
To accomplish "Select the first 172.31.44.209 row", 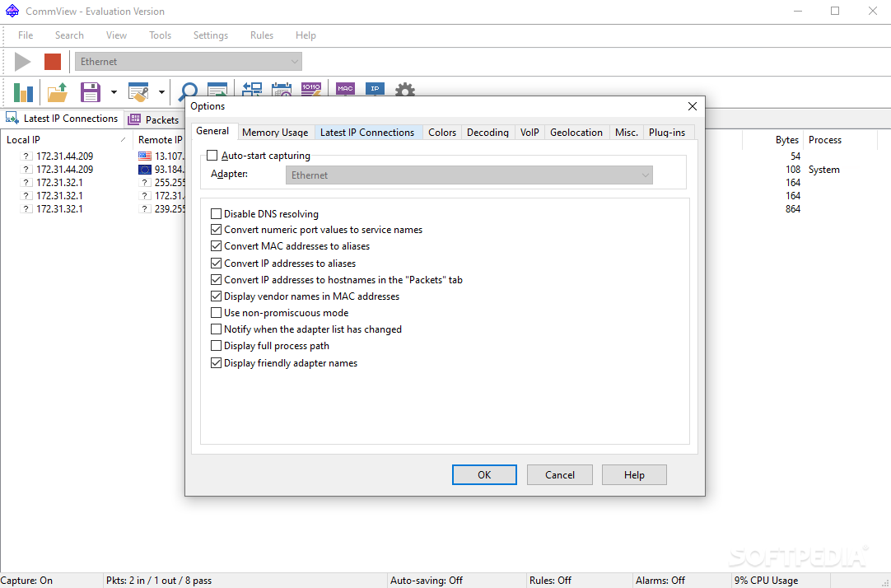I will pyautogui.click(x=65, y=156).
